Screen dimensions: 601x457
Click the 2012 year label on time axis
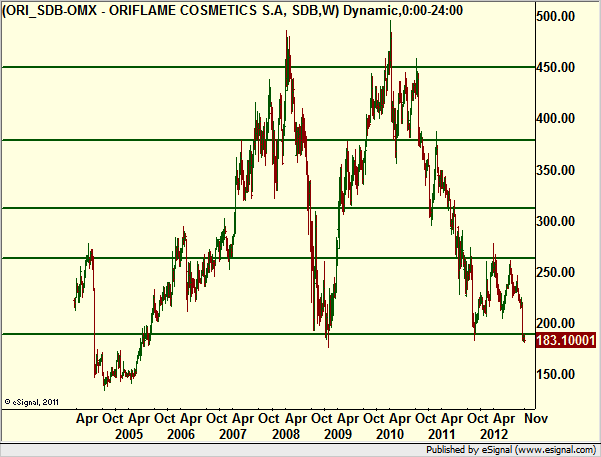point(494,434)
